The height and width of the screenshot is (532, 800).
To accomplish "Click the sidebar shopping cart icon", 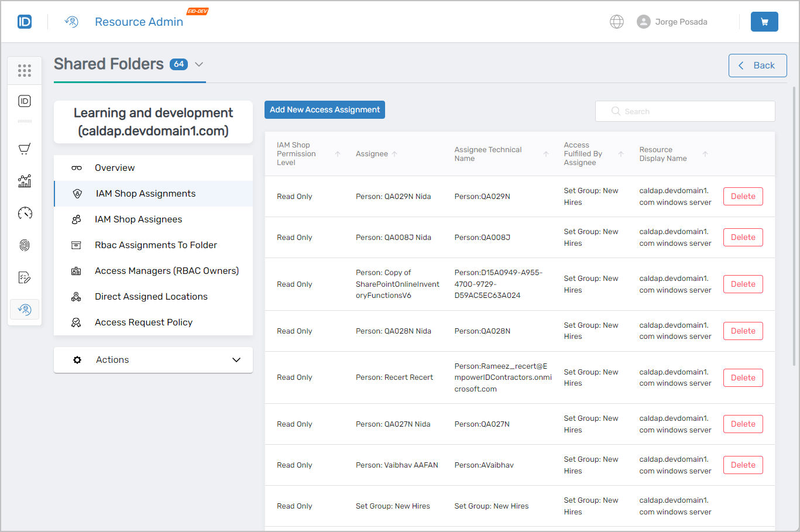I will click(x=25, y=149).
